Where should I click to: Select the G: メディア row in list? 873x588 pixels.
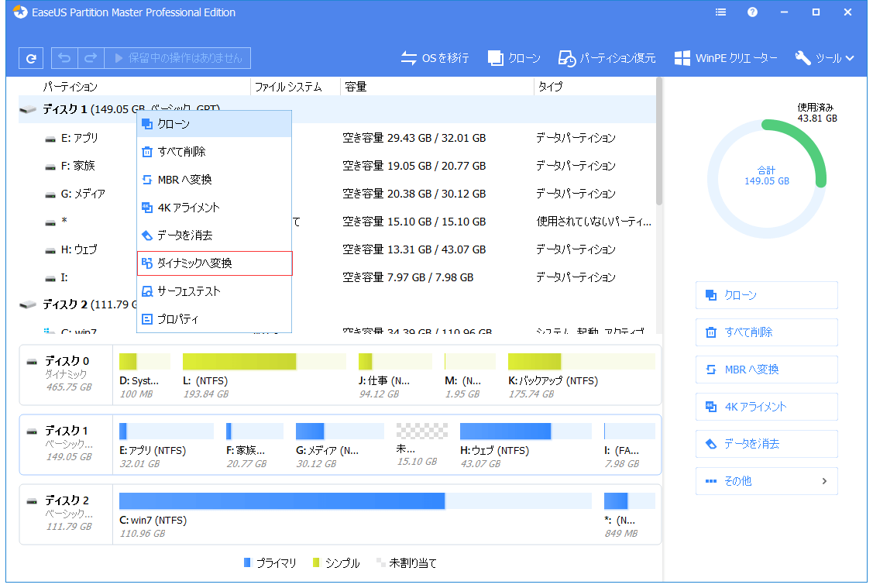84,194
